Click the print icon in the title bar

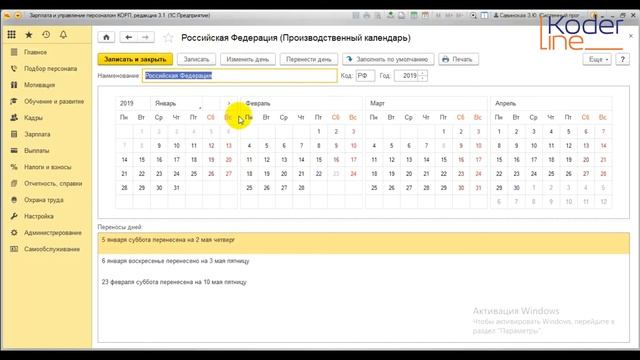367,15
